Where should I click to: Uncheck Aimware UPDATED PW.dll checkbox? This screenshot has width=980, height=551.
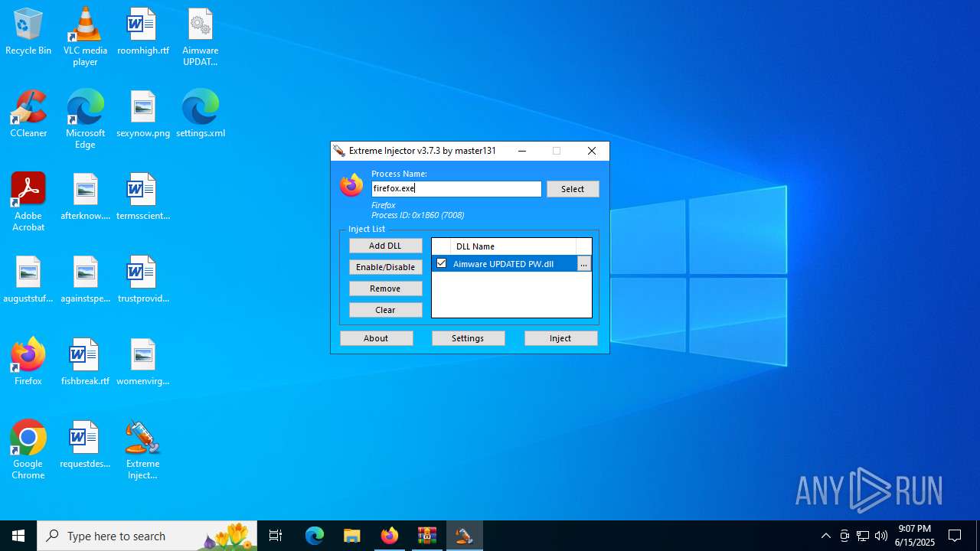[x=441, y=263]
